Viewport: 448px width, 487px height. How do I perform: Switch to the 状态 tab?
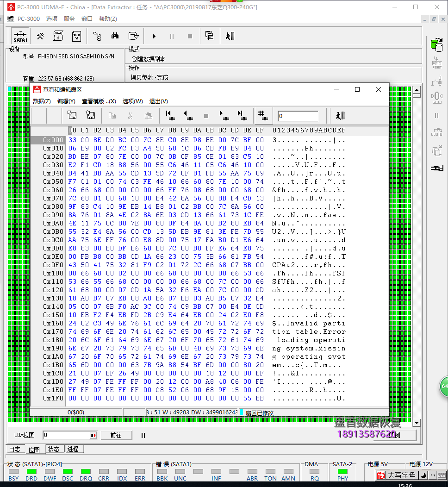(54, 449)
